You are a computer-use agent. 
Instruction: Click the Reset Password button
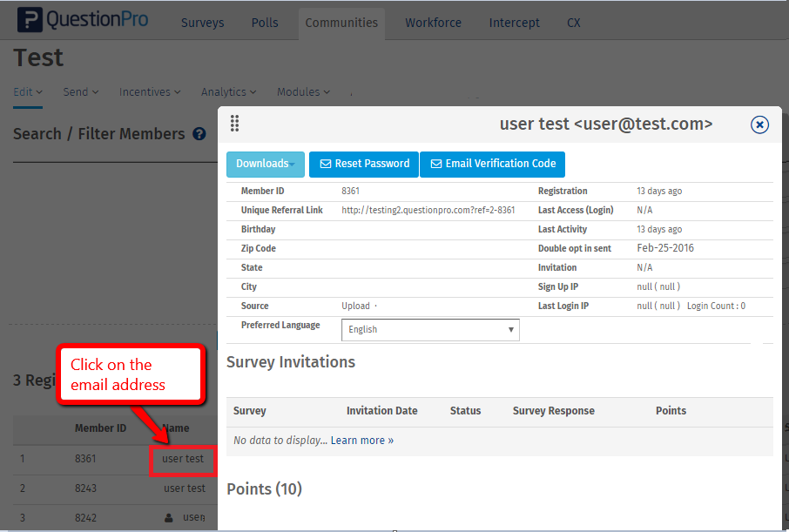[x=364, y=164]
